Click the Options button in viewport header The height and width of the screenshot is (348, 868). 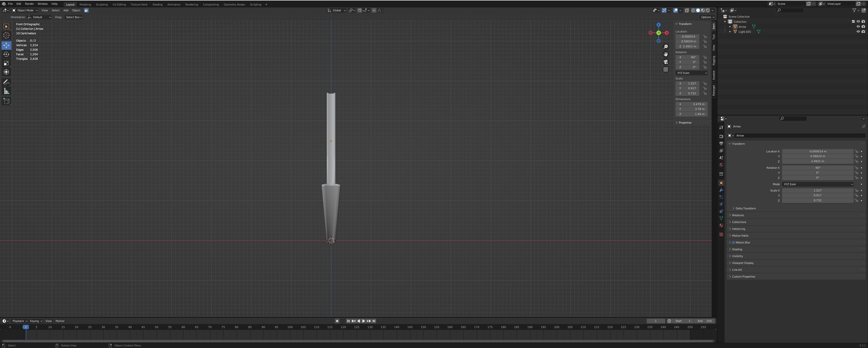pyautogui.click(x=707, y=17)
